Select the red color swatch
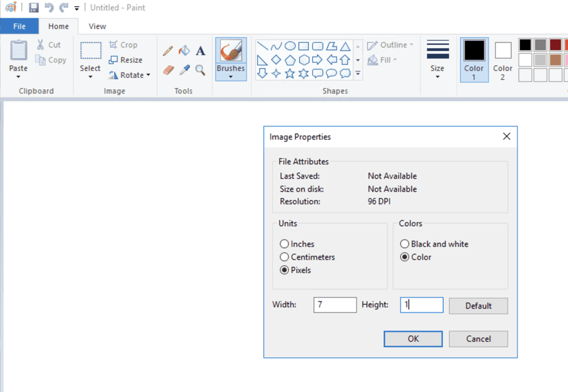Image resolution: width=568 pixels, height=392 pixels. click(x=556, y=44)
